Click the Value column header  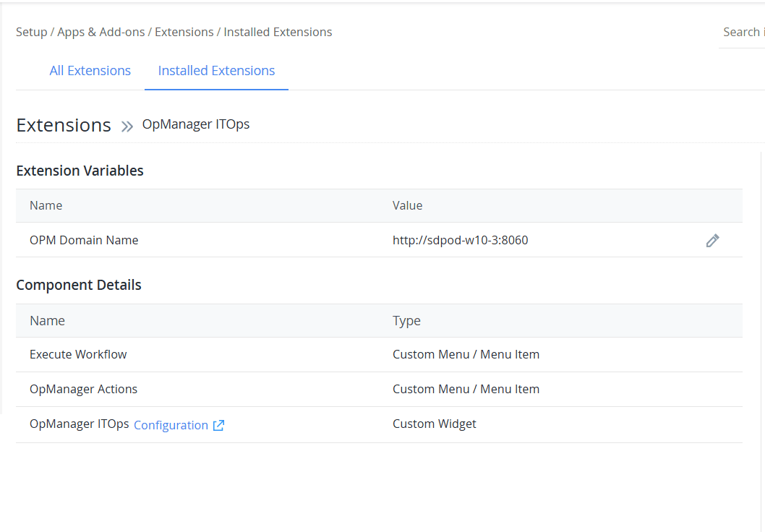[x=407, y=206]
